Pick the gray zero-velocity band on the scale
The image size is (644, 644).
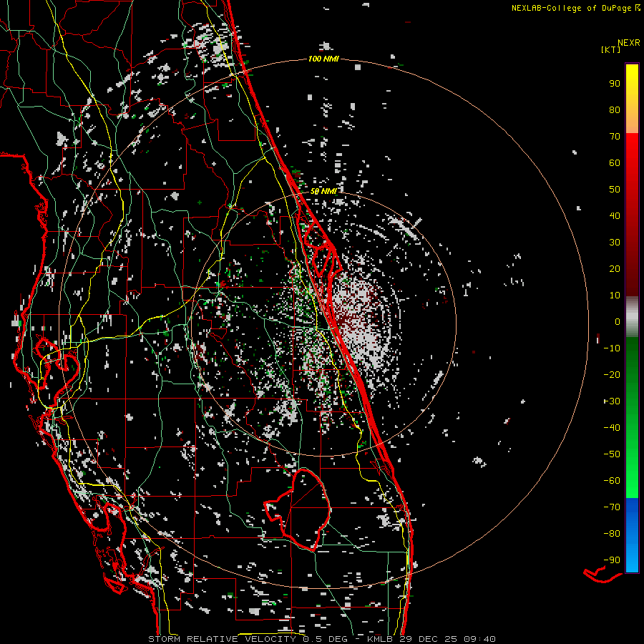[632, 316]
